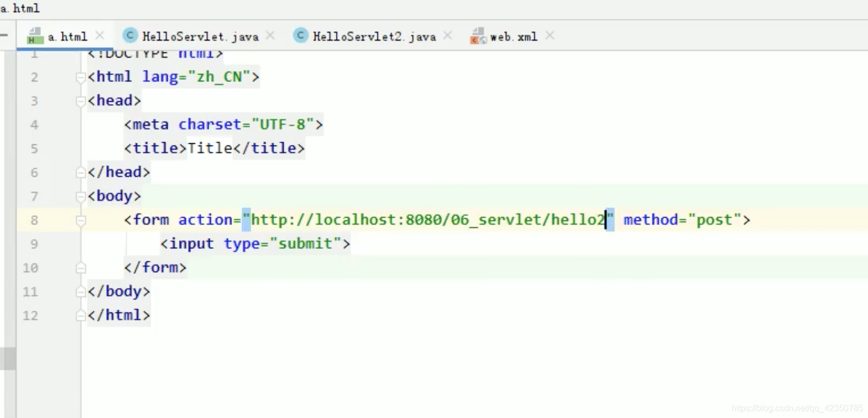Close the HelloServlet2.java tab
The width and height of the screenshot is (868, 418).
point(447,36)
